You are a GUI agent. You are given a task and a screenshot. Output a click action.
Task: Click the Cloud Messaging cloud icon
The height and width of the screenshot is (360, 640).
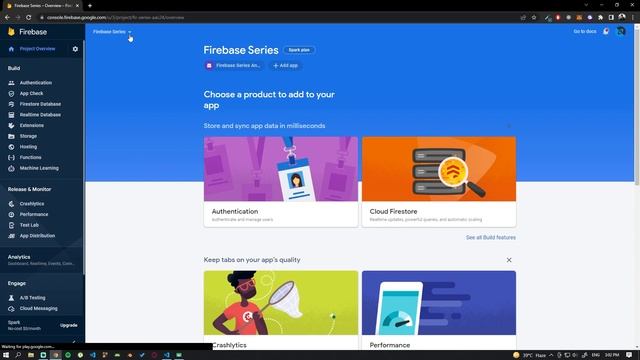11,309
